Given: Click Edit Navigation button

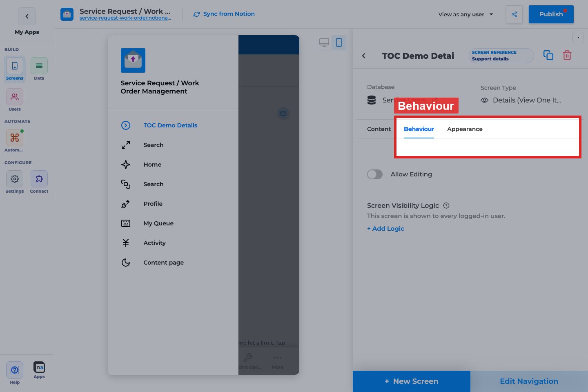Looking at the screenshot, I should (x=529, y=381).
